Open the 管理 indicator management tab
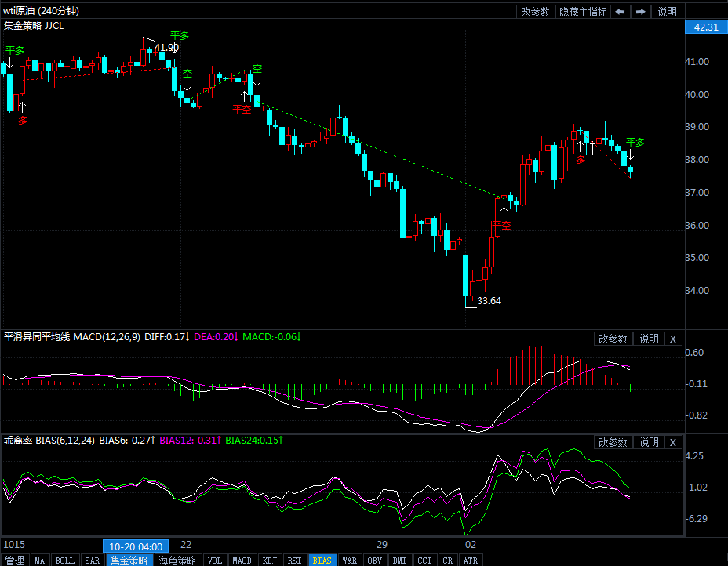This screenshot has width=728, height=566. [x=14, y=561]
